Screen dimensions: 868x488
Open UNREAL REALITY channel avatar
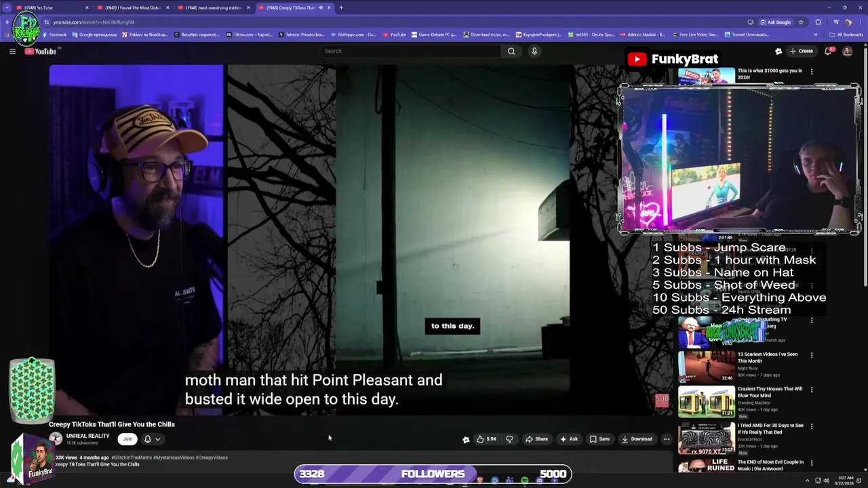[x=56, y=439]
